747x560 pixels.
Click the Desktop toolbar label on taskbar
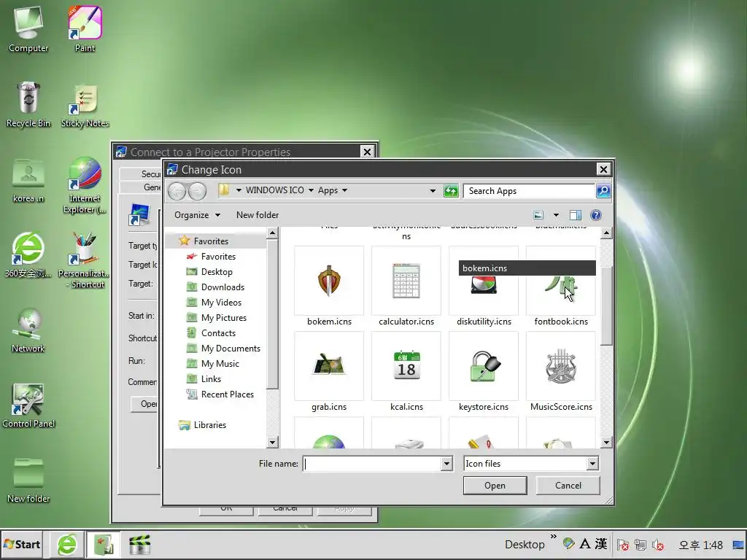pos(525,544)
